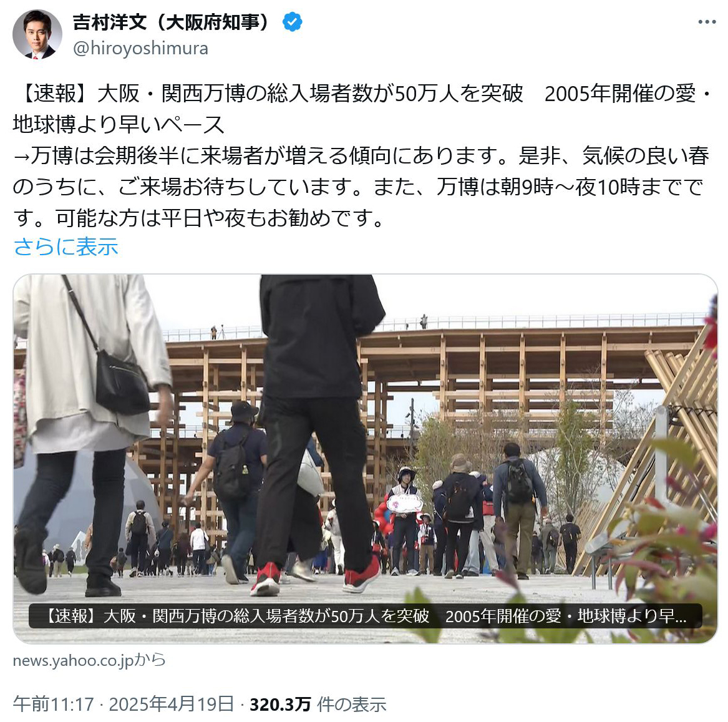
Task: Open 吉村洋文（大阪府知事） display name
Action: pos(171,22)
